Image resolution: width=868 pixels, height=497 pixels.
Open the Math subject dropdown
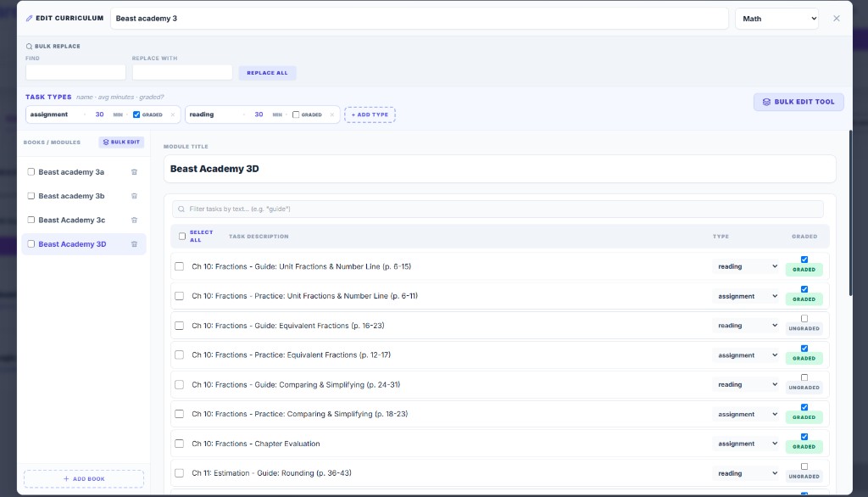pos(777,19)
